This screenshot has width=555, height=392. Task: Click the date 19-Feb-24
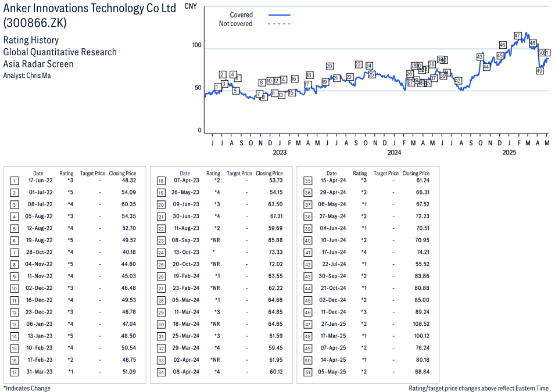186,276
